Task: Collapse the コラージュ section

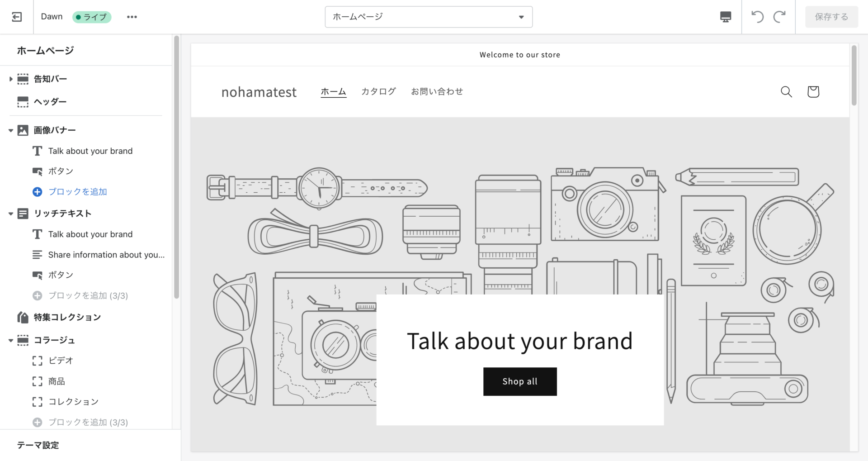Action: point(11,341)
